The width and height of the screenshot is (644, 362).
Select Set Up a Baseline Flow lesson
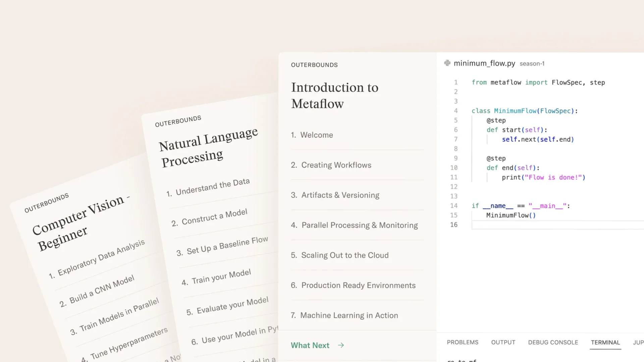222,246
